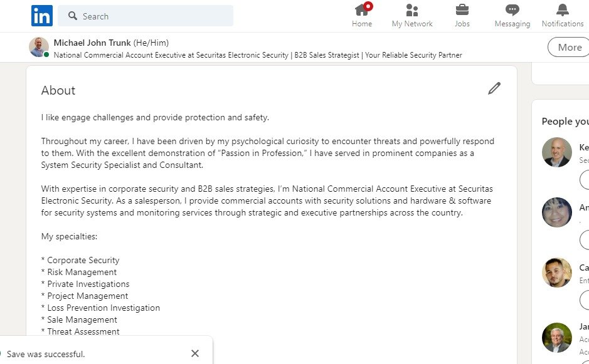Click the LinkedIn logo icon
The image size is (589, 364).
[42, 16]
